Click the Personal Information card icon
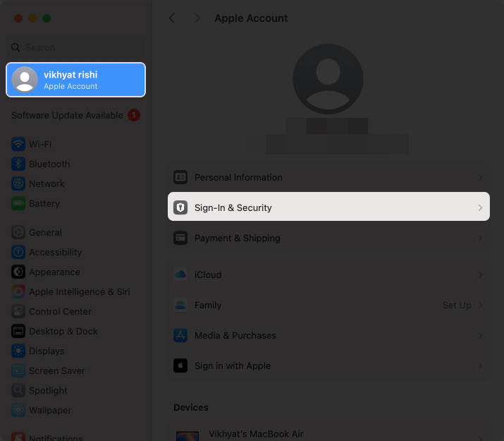Viewport: 504px width, 441px height. [x=180, y=177]
